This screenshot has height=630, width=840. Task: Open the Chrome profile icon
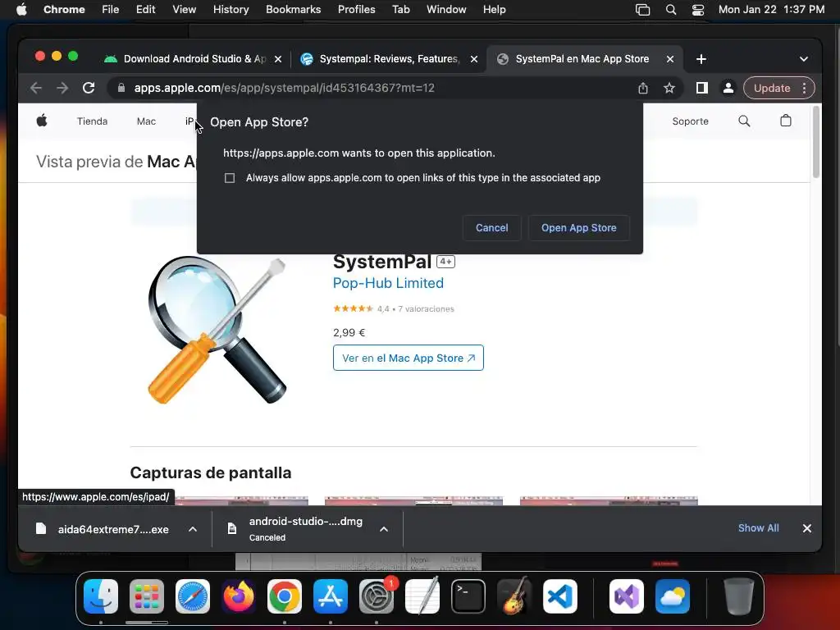click(728, 88)
